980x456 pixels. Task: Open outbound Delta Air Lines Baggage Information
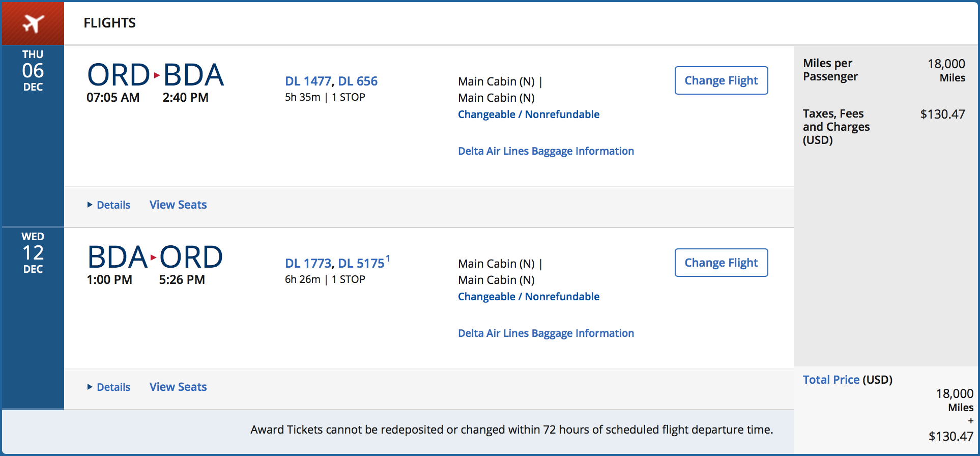(546, 151)
